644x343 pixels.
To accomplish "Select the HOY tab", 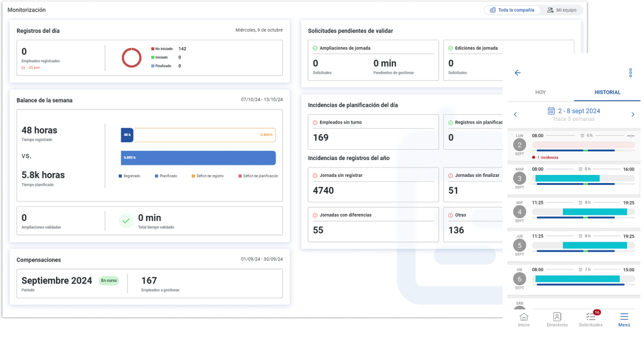I will (540, 93).
